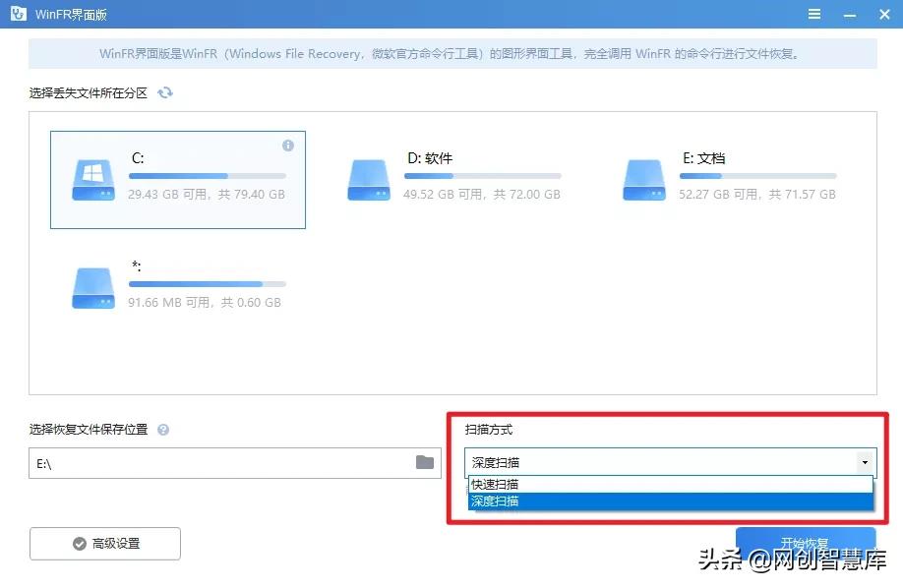Click the D: 软件 drive icon

point(368,179)
